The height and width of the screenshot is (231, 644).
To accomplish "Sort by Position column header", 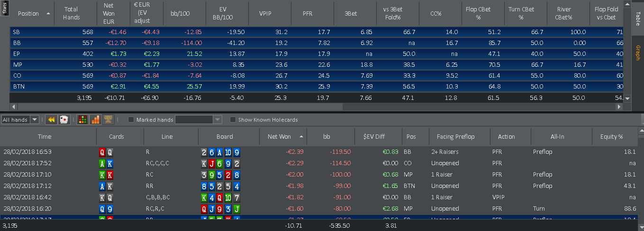I will (x=32, y=14).
